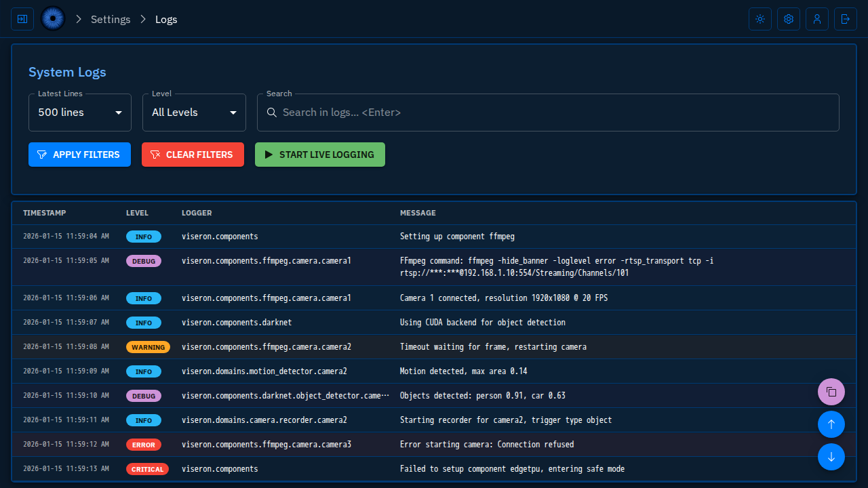Click the Search in logs field
The height and width of the screenshot is (488, 868).
click(x=548, y=113)
